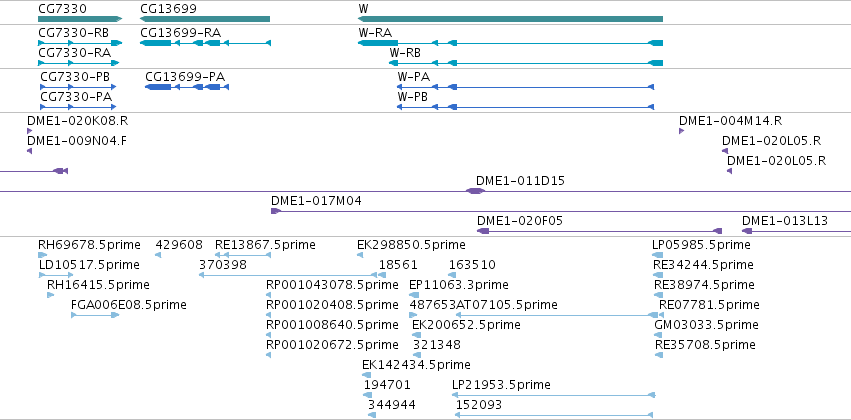Select the LP05985.5prime EST label
This screenshot has height=420, width=851.
tap(701, 245)
